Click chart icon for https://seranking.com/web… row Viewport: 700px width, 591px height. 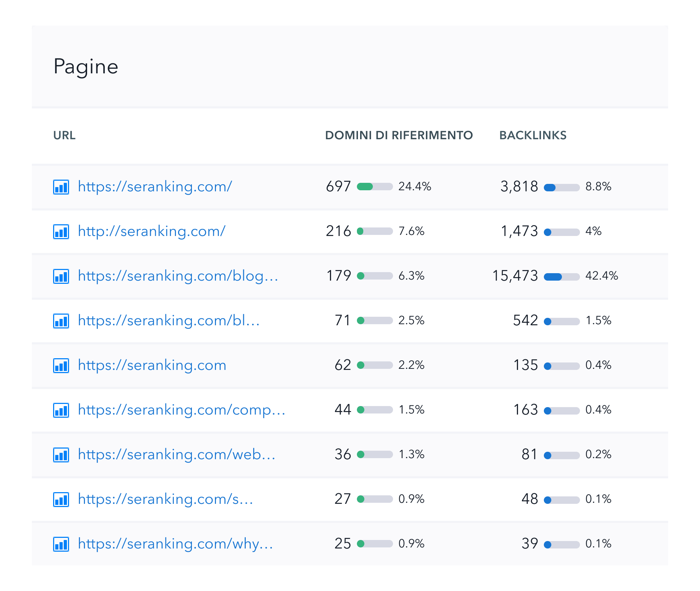point(61,455)
